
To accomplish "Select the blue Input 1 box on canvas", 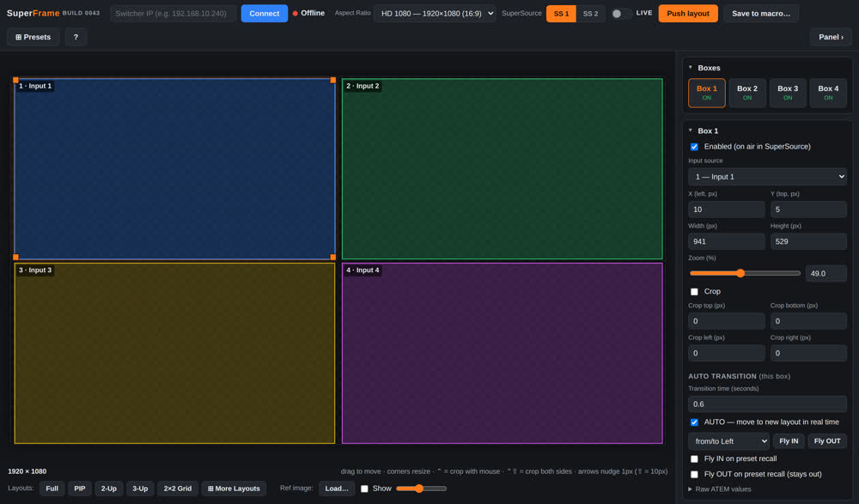I will pyautogui.click(x=174, y=169).
